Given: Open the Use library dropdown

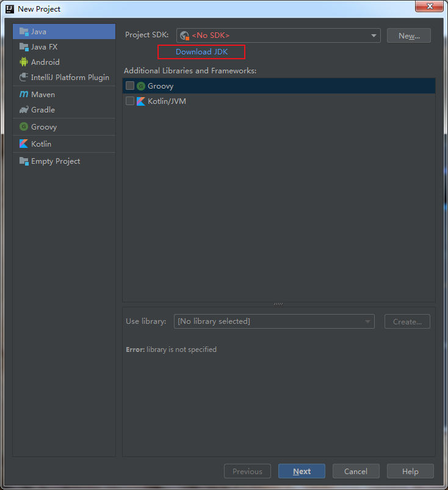Looking at the screenshot, I should coord(274,321).
